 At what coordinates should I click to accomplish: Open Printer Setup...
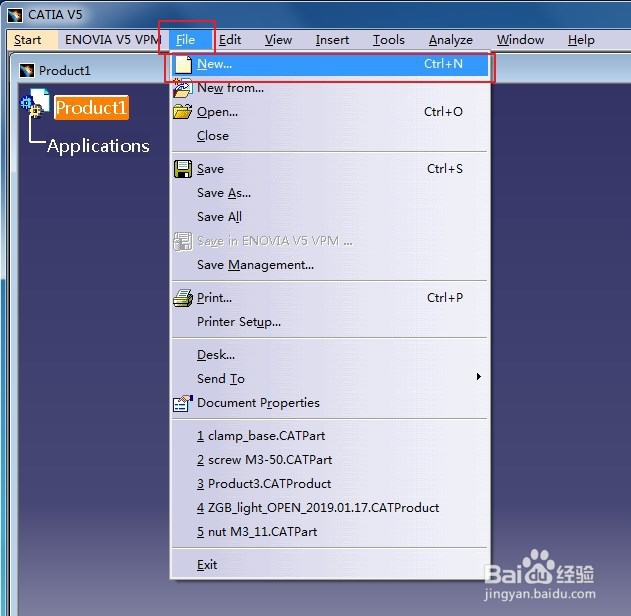coord(330,322)
